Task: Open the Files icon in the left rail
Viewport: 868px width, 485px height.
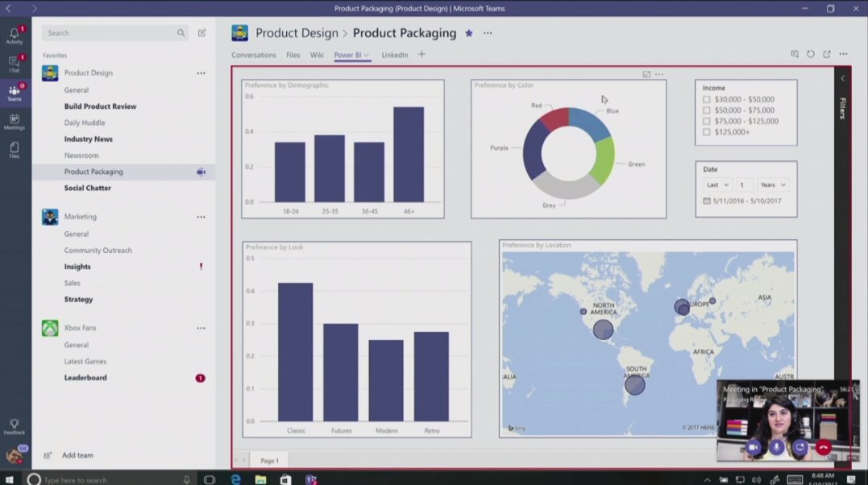Action: coord(15,150)
